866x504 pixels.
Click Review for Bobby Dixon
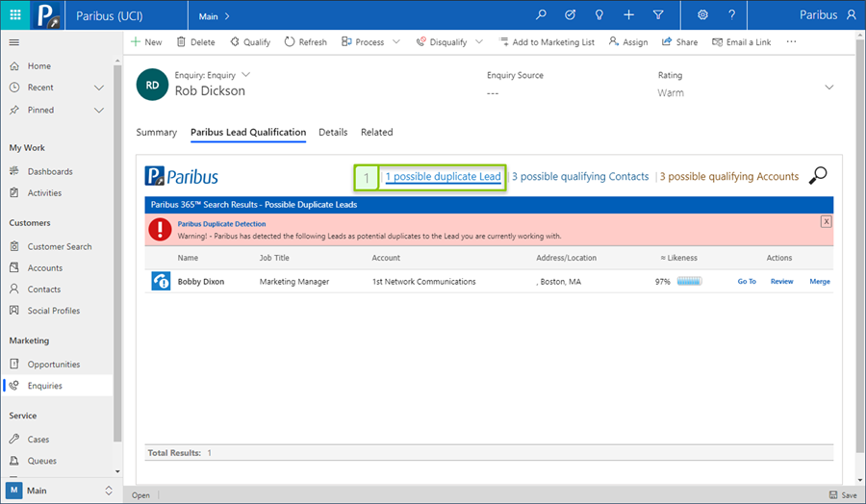tap(781, 282)
